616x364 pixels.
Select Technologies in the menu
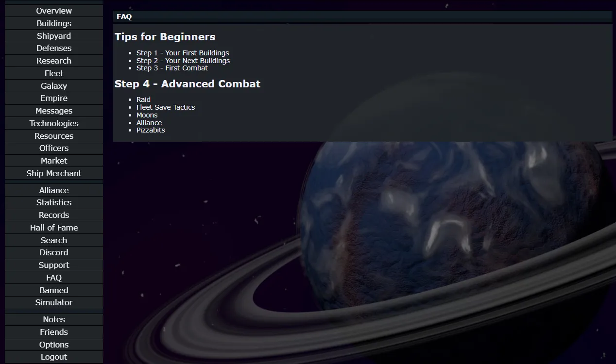[x=54, y=123]
